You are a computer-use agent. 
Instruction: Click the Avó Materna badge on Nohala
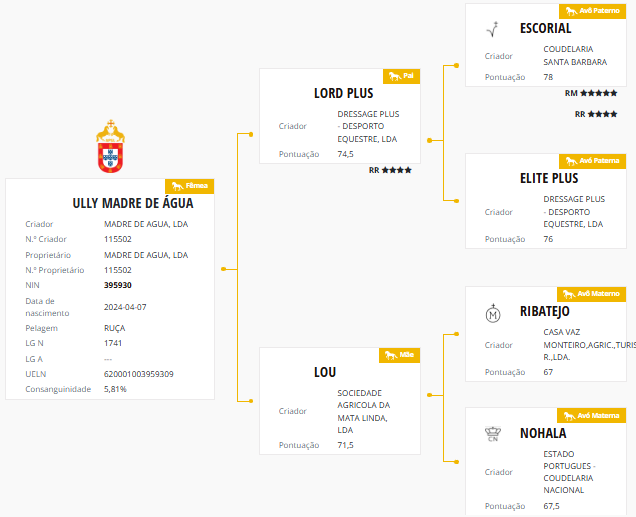[x=591, y=415]
